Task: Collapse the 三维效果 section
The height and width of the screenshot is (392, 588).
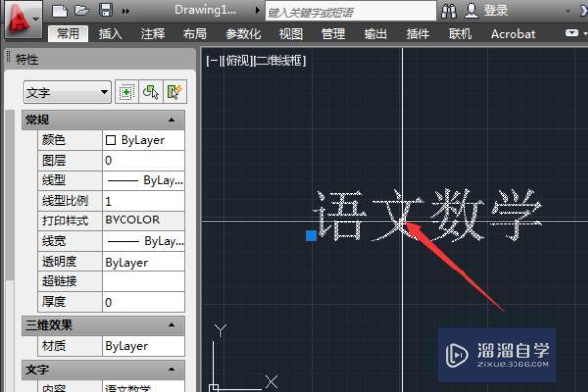Action: point(171,324)
